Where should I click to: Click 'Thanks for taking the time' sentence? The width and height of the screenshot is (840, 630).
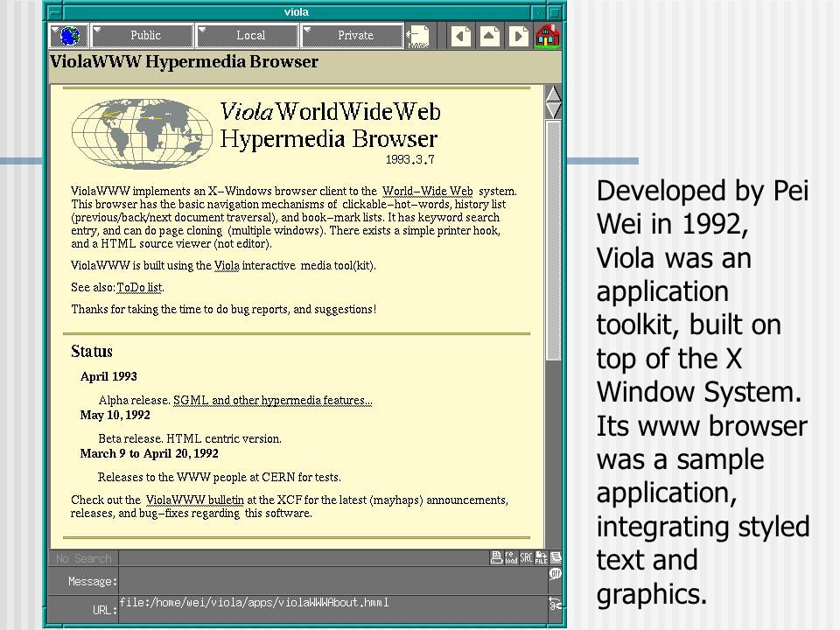[x=223, y=310]
